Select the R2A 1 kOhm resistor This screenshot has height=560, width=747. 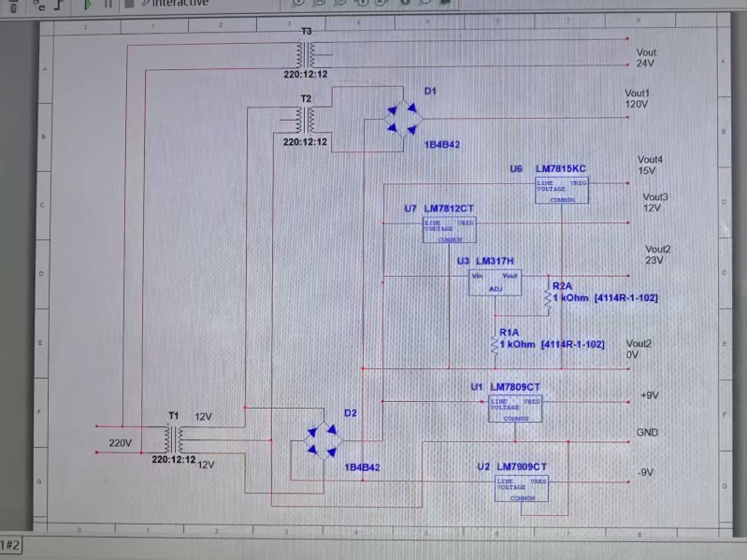[x=548, y=297]
